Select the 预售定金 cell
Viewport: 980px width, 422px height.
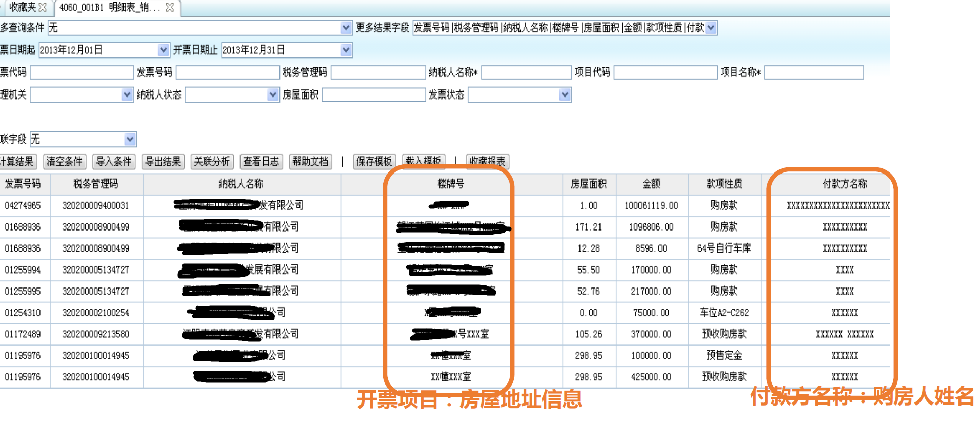tap(724, 356)
